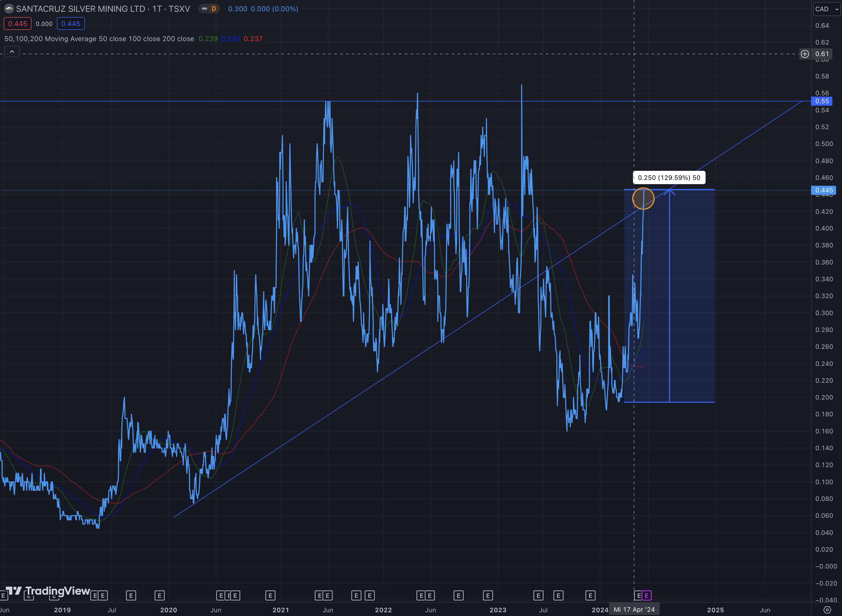Viewport: 842px width, 616px height.
Task: Click the red 0.445 sell price button
Action: [18, 24]
